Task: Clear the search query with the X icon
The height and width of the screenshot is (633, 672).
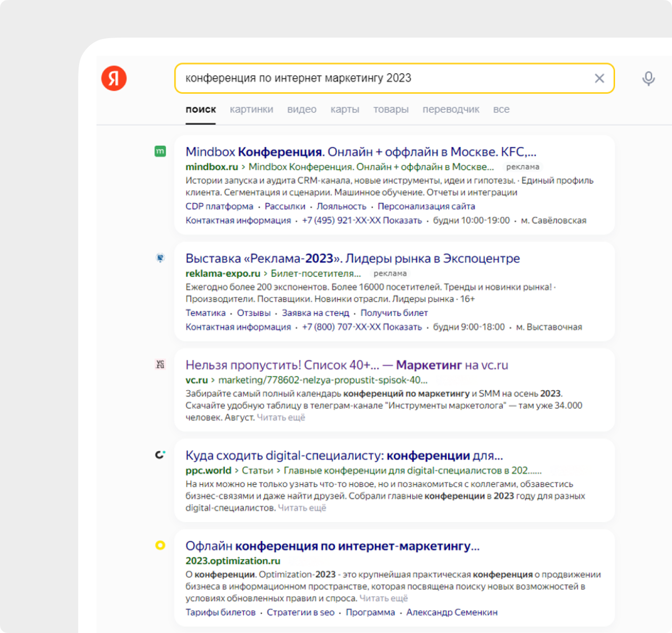Action: pos(599,78)
